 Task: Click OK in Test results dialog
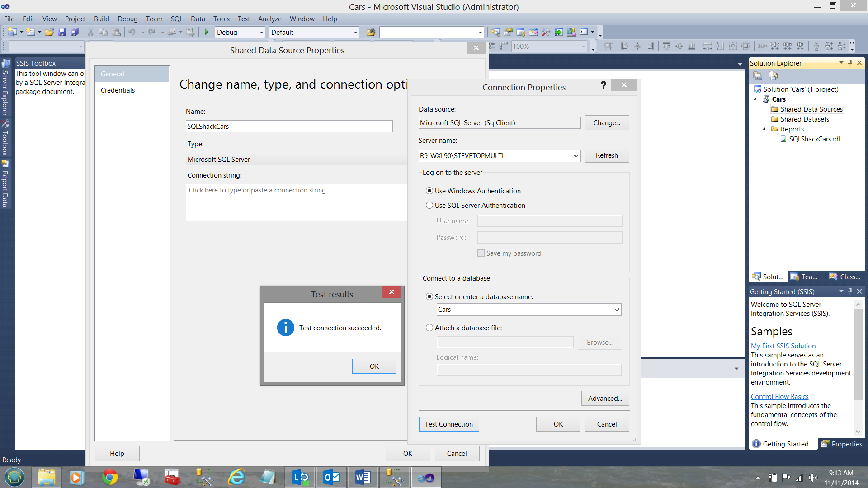pyautogui.click(x=374, y=366)
